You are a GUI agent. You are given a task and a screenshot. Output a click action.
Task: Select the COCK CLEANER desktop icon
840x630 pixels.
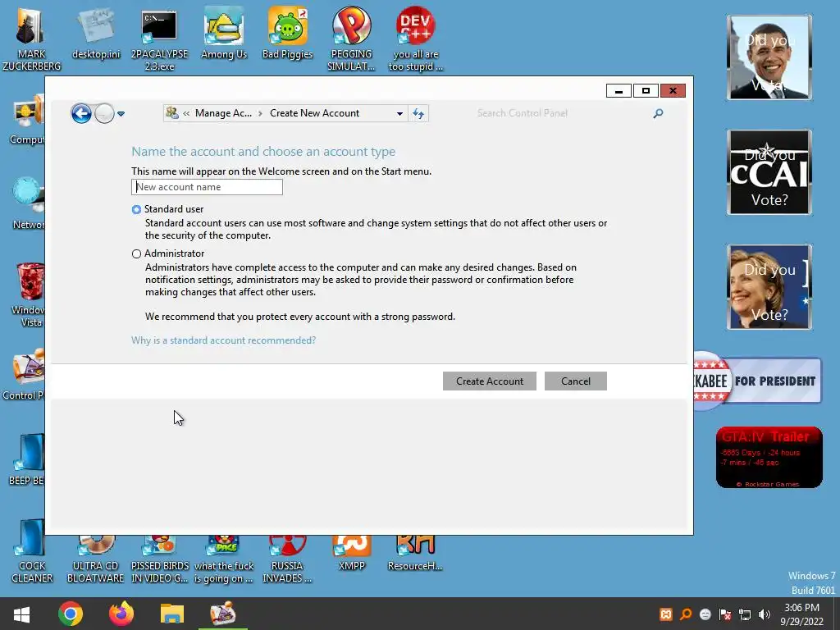pos(32,552)
